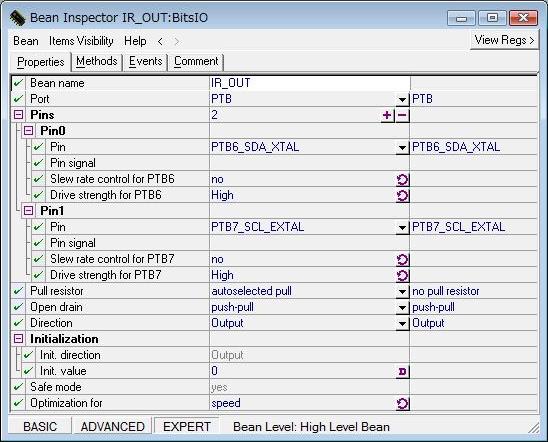Reset Drive strength for PTB6 value
Viewport: 548px width, 442px height.
point(402,195)
